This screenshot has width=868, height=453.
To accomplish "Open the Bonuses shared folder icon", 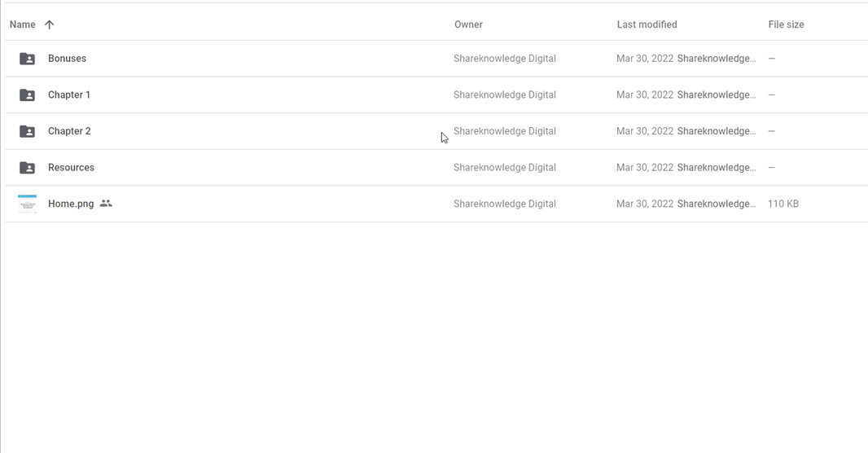I will click(27, 58).
